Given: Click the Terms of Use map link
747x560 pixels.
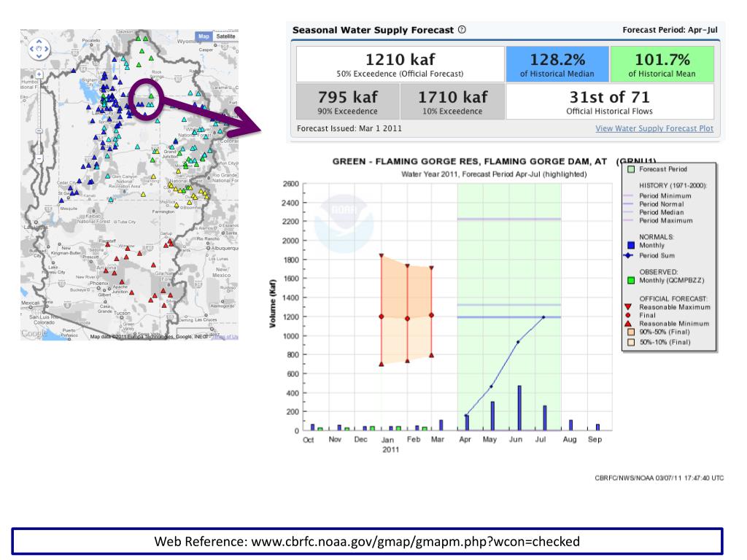Looking at the screenshot, I should pos(228,336).
